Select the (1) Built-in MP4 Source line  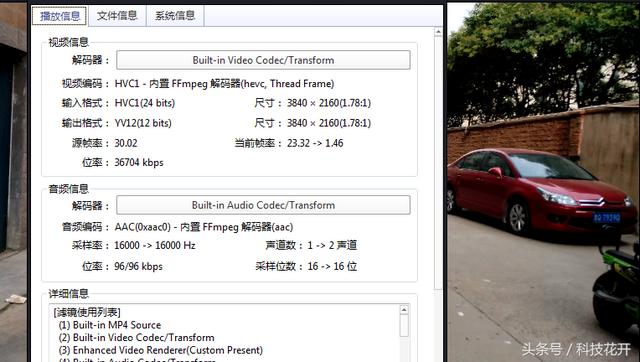tap(110, 325)
